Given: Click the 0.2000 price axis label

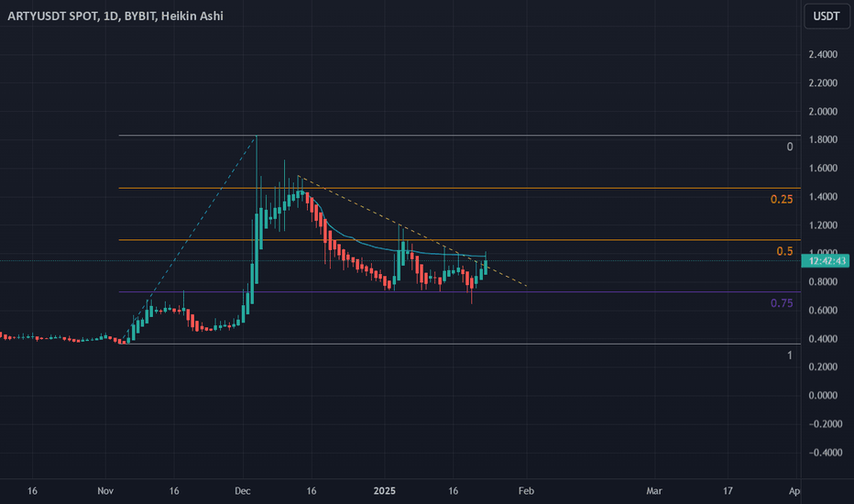Looking at the screenshot, I should click(x=823, y=367).
